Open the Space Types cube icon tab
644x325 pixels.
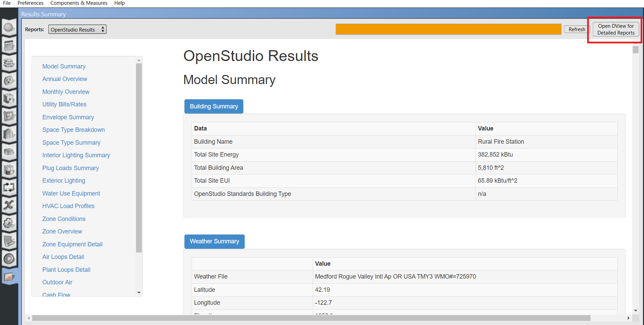9,99
